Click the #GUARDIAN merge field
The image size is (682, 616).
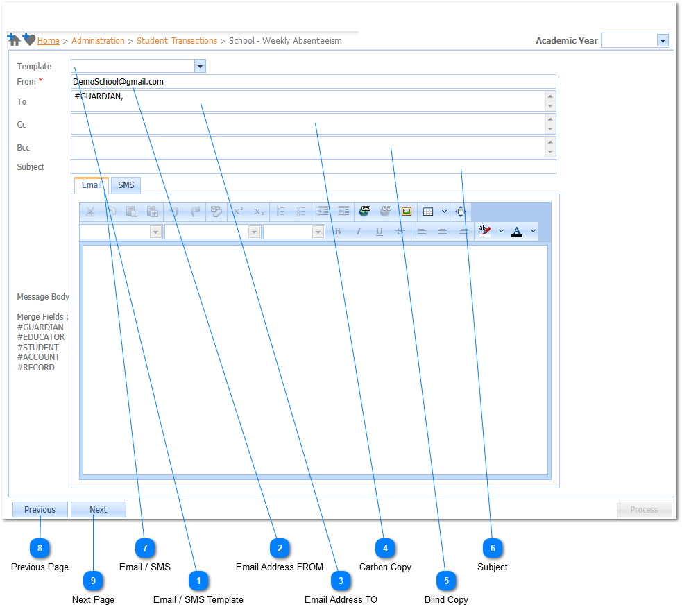coord(40,327)
